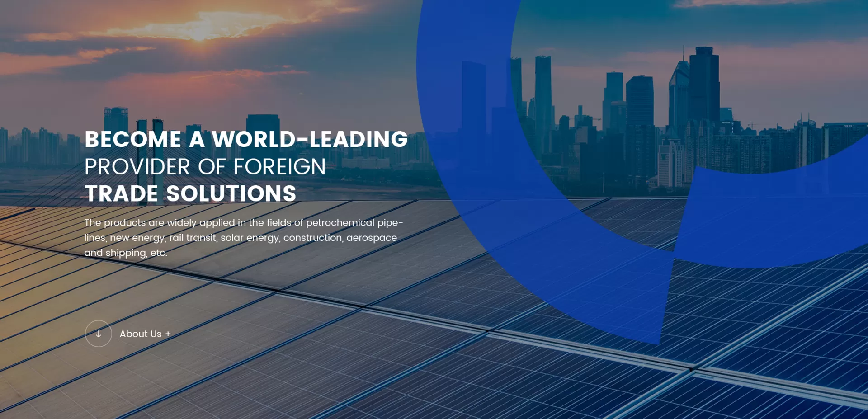Image resolution: width=868 pixels, height=419 pixels.
Task: Click "and shipping, etc." paragraph line
Action: [126, 253]
